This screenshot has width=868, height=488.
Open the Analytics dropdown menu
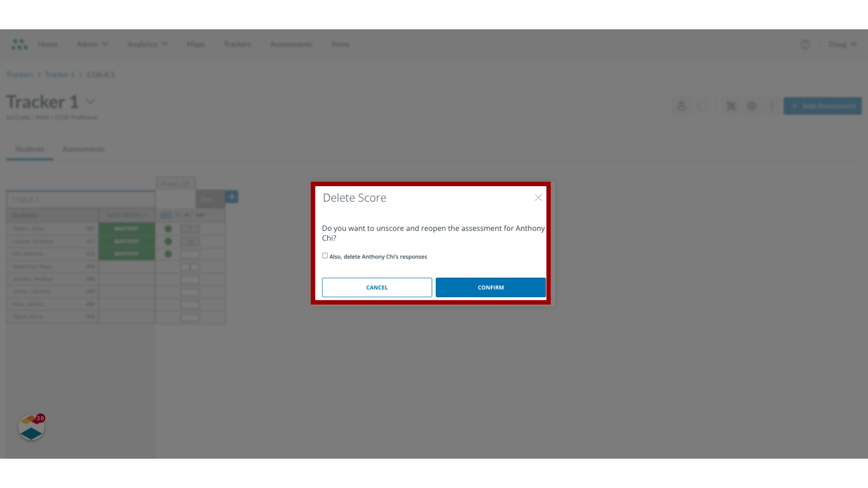(x=147, y=44)
